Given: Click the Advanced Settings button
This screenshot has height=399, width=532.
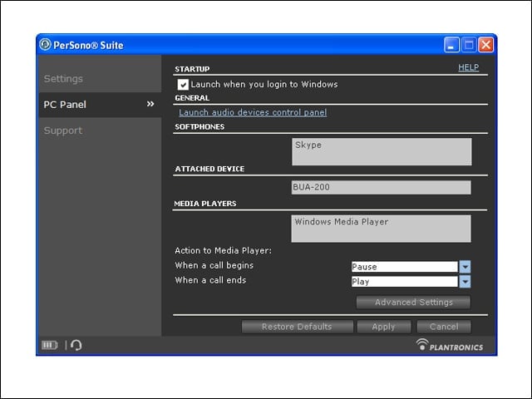Looking at the screenshot, I should coord(413,302).
